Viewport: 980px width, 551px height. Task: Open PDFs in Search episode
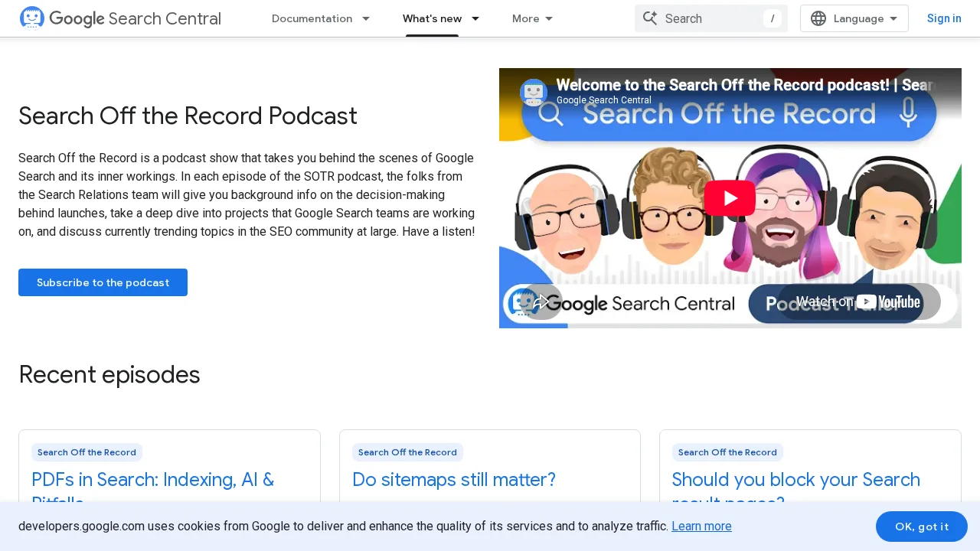[x=152, y=491]
